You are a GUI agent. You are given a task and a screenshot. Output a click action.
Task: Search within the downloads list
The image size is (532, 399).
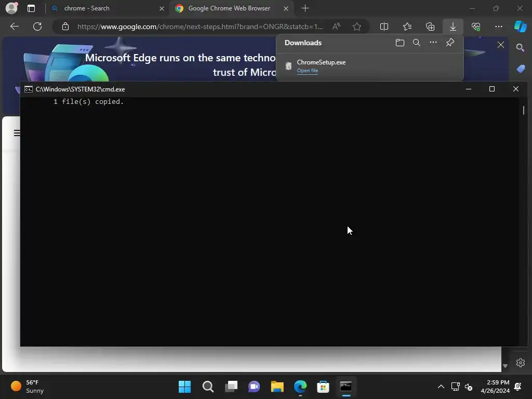coord(417,43)
